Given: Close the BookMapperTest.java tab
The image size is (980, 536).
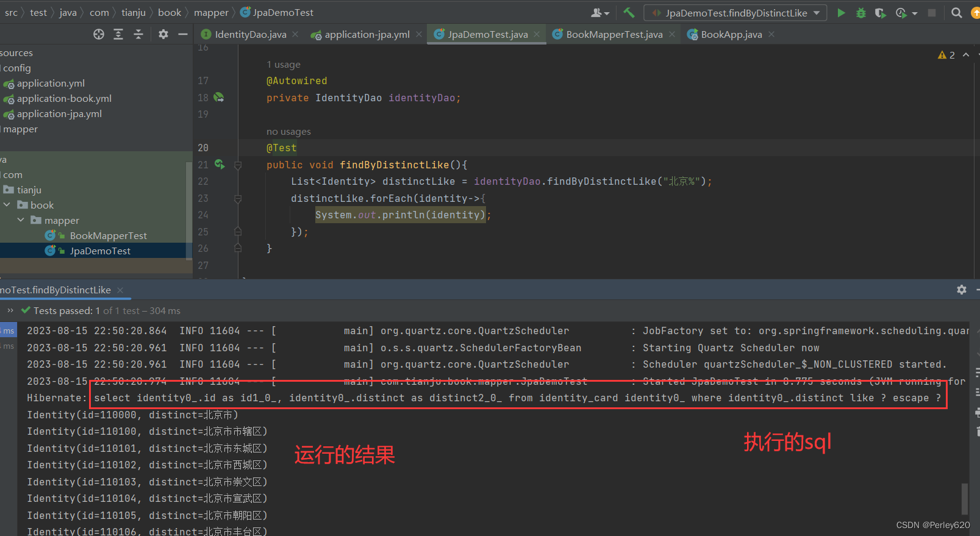Looking at the screenshot, I should (x=672, y=34).
